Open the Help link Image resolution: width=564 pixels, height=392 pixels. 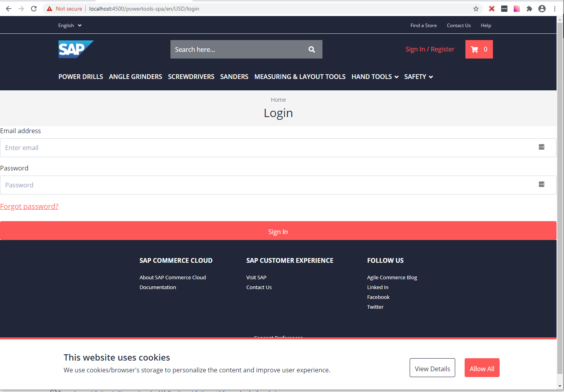tap(486, 26)
